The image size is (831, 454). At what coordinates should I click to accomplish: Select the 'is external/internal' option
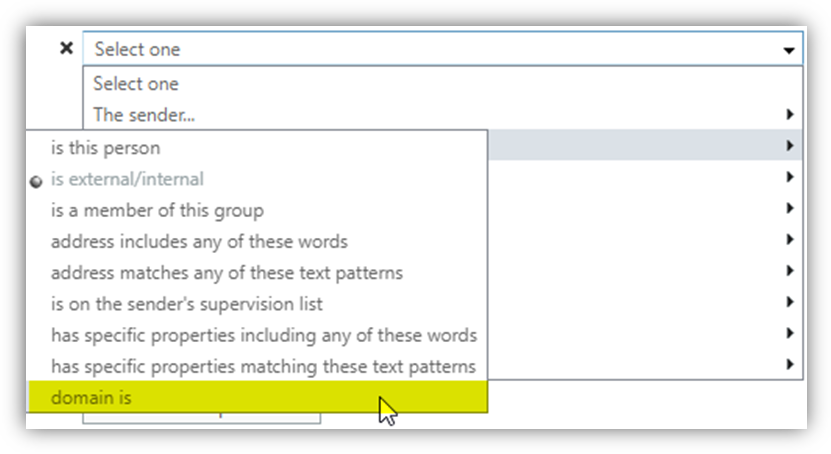click(x=127, y=180)
